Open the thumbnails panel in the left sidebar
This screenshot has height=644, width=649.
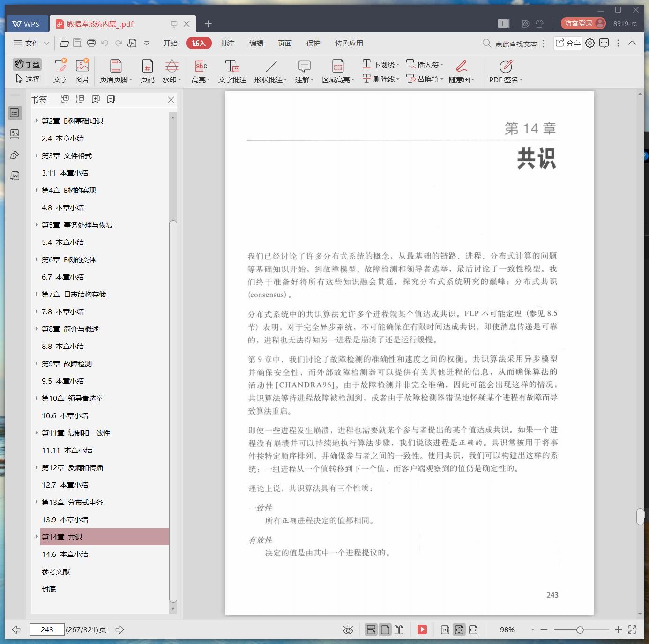pos(15,134)
